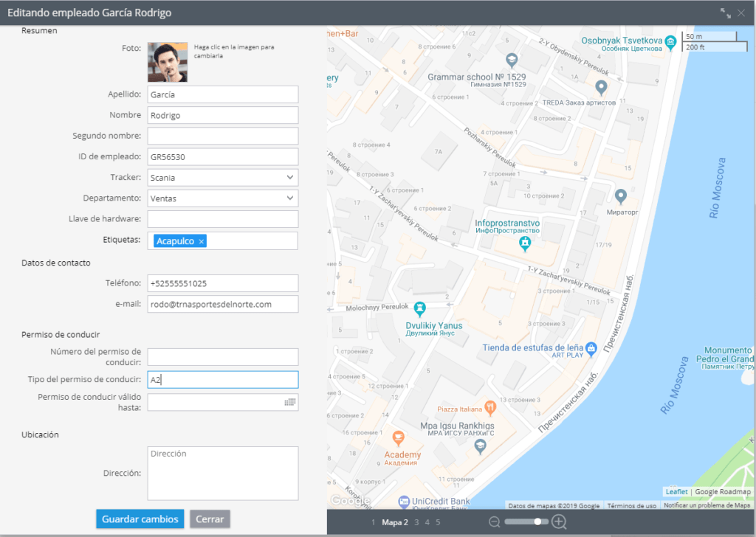Switch to map layer 5
The height and width of the screenshot is (537, 756).
[438, 522]
